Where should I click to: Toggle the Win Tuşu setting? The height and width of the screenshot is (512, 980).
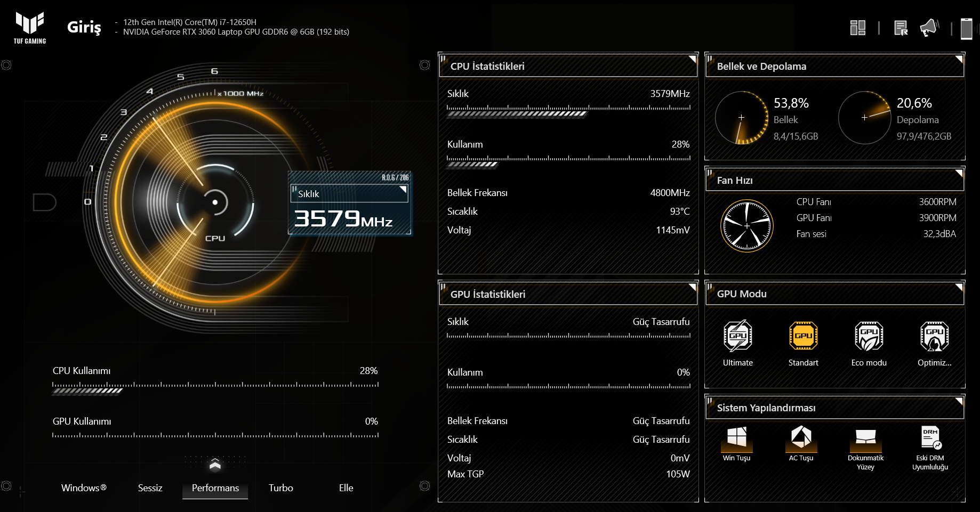736,438
